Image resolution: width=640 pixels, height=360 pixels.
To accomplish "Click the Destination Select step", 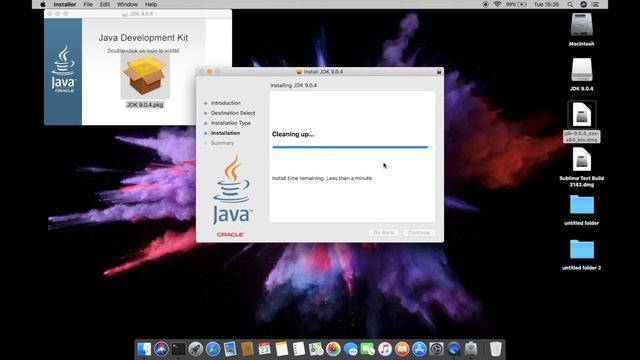I will point(233,113).
